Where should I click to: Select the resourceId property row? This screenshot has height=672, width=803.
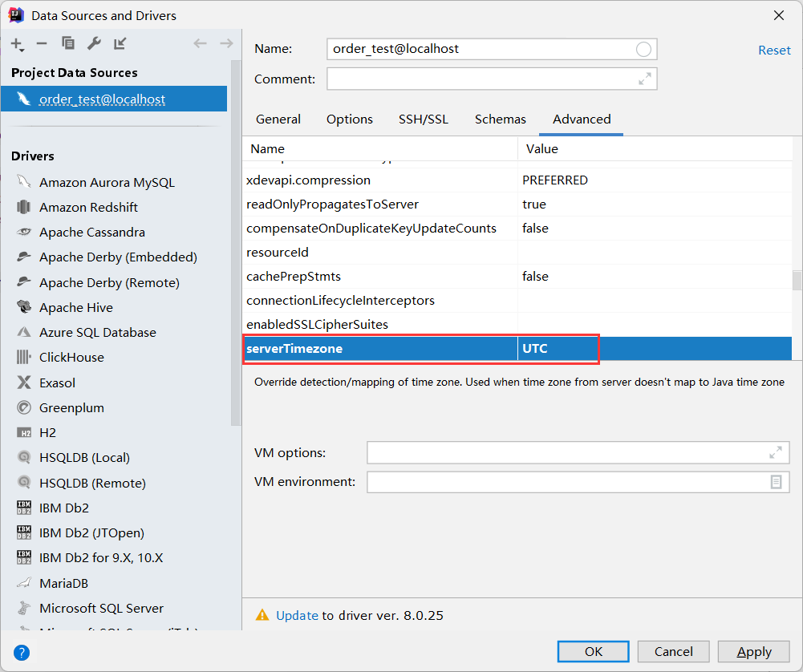tap(517, 253)
